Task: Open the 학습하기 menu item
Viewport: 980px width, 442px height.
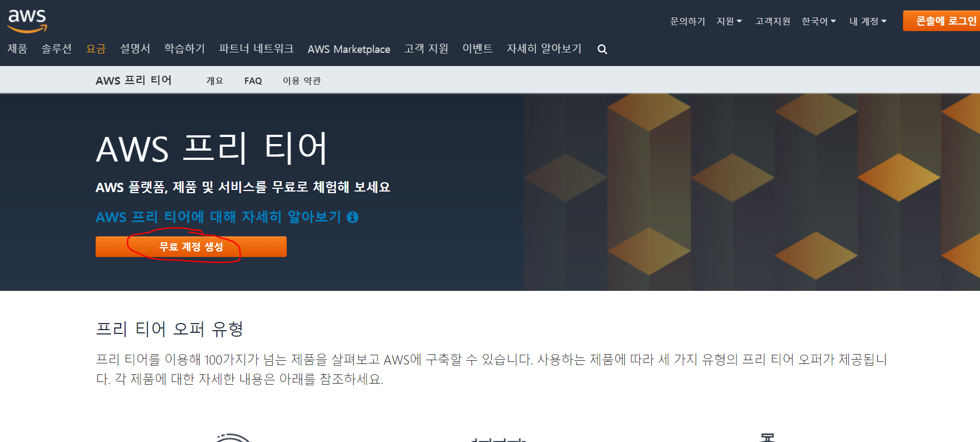Action: (185, 49)
